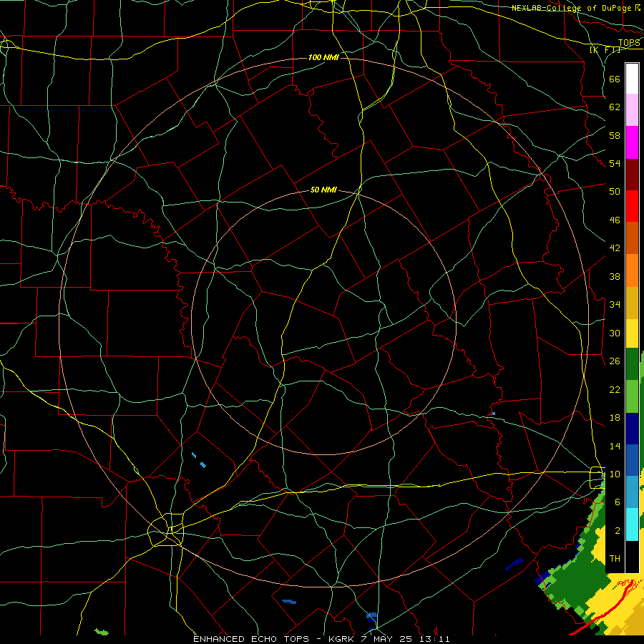Click the light blue legend swatch
The image size is (644, 644).
click(x=632, y=492)
